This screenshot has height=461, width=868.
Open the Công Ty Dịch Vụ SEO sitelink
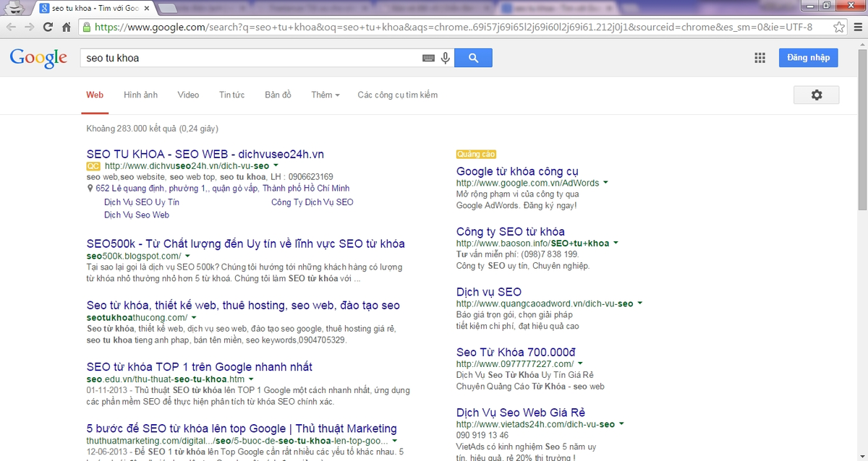312,202
